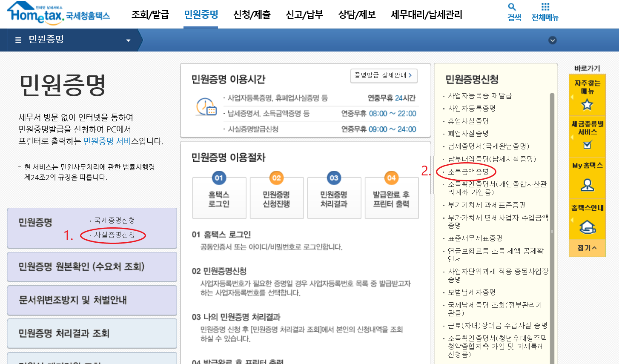619x364 pixels.
Task: Click 민원증명 원본확인 (수요처 조회) button
Action: click(92, 267)
